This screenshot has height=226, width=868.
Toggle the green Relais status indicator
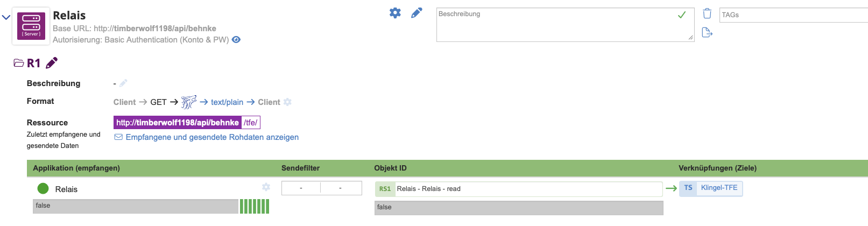(x=43, y=188)
